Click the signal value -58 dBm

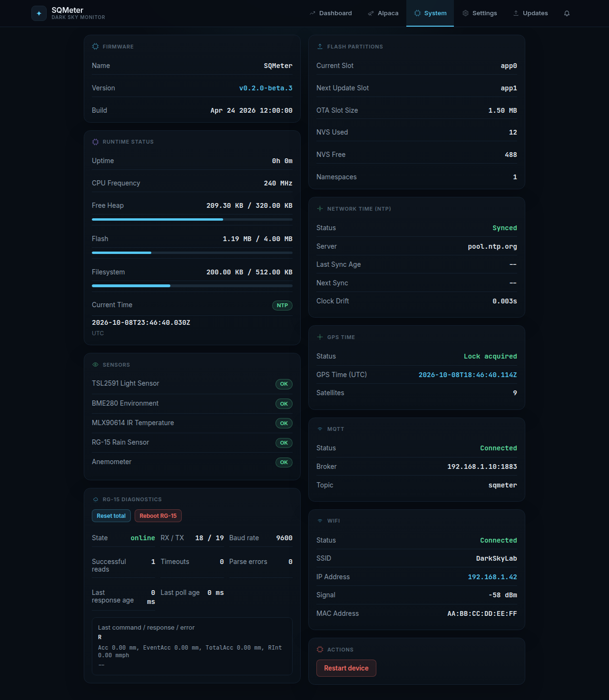point(503,595)
